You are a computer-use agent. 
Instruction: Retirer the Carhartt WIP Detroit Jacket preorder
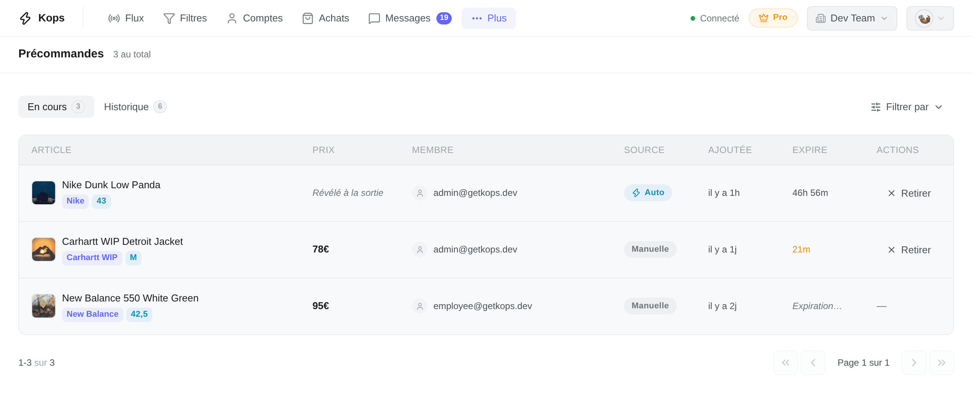pyautogui.click(x=909, y=250)
